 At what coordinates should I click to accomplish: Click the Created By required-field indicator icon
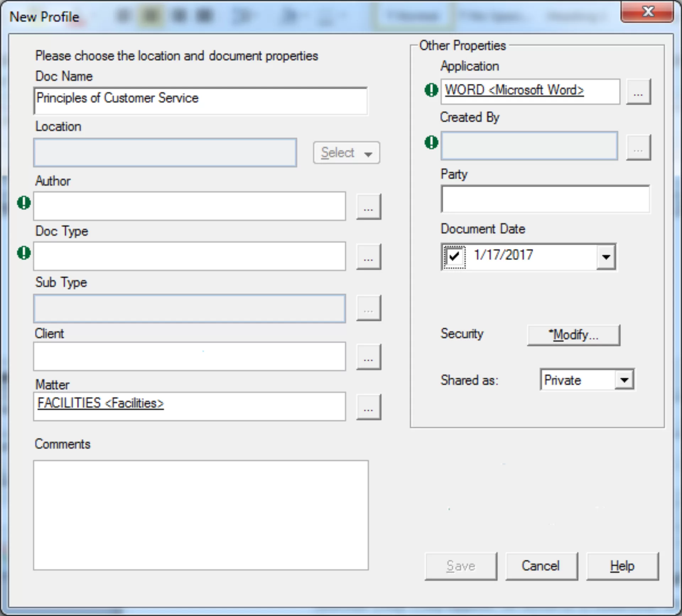432,142
